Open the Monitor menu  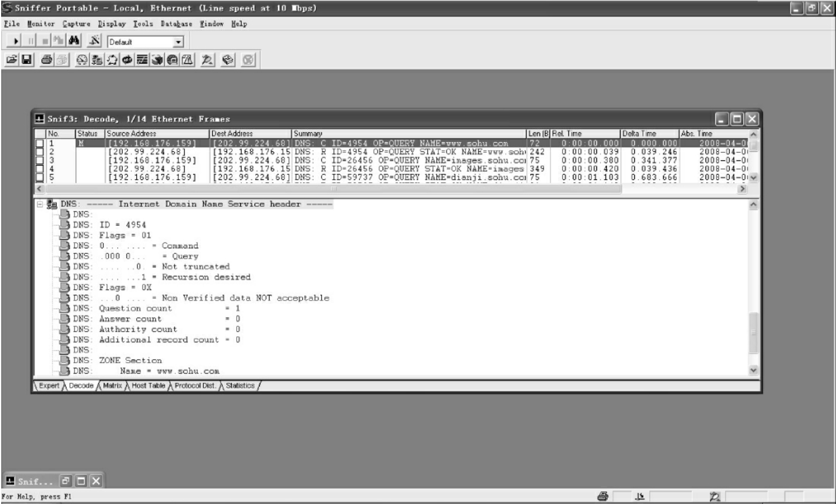point(41,24)
